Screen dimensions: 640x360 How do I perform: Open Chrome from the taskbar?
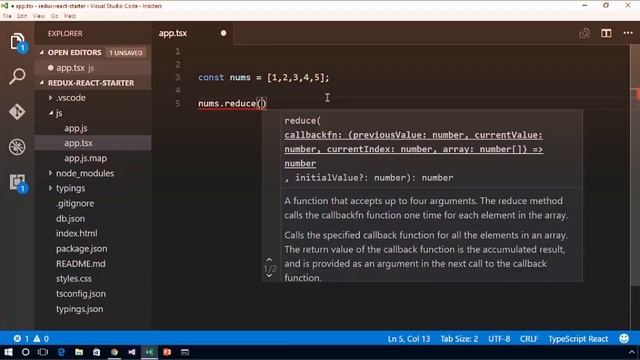[x=114, y=352]
